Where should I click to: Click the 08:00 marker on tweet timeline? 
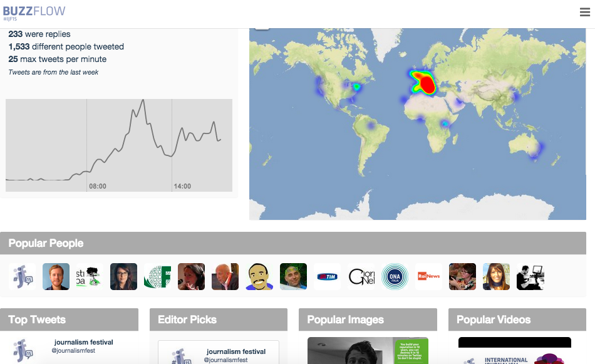(x=97, y=186)
